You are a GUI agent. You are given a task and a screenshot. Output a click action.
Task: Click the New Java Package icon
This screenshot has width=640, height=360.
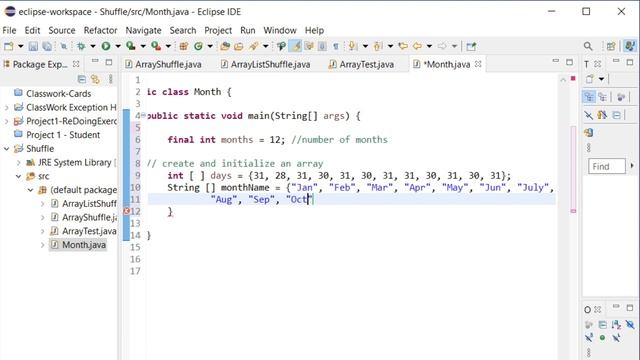[x=184, y=47]
